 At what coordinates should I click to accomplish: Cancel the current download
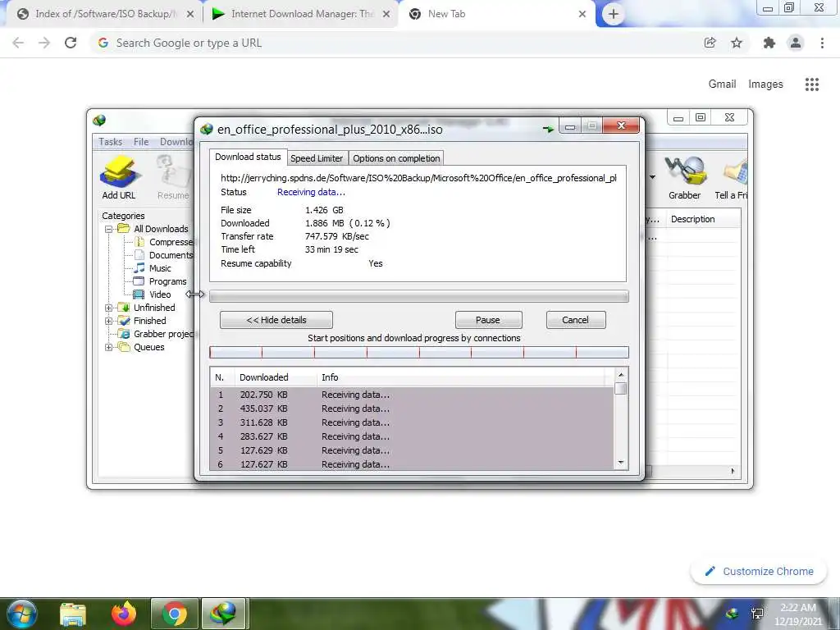point(576,320)
